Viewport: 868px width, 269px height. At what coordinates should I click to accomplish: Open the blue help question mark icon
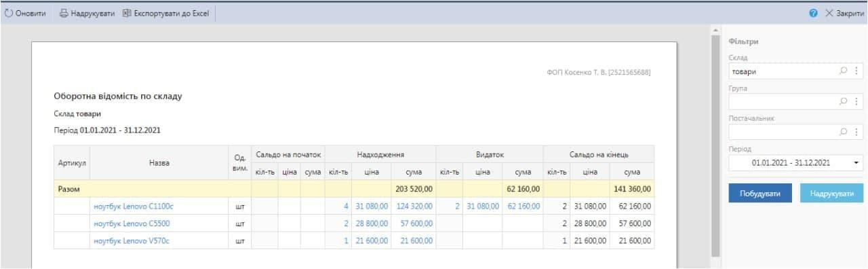pos(814,14)
